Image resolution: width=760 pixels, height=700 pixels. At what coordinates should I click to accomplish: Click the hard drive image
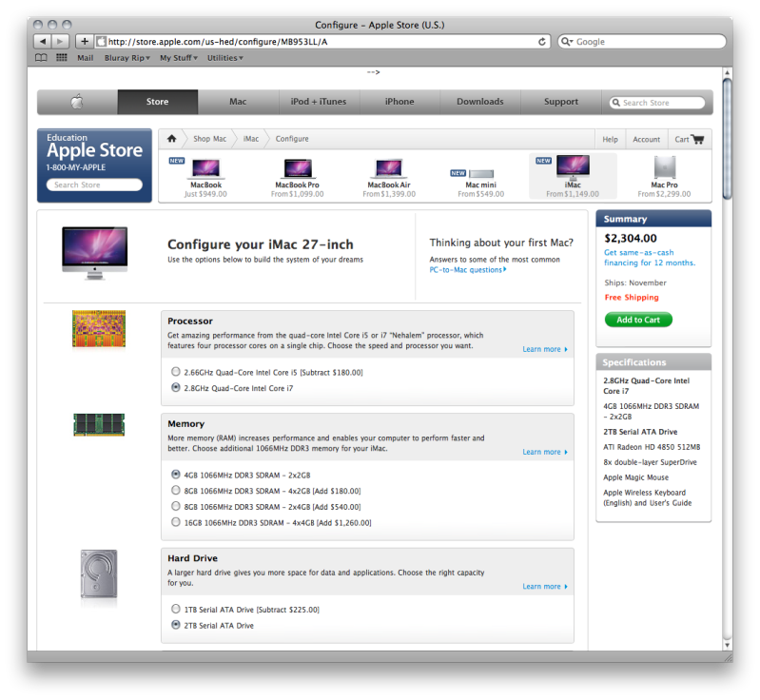(x=99, y=574)
